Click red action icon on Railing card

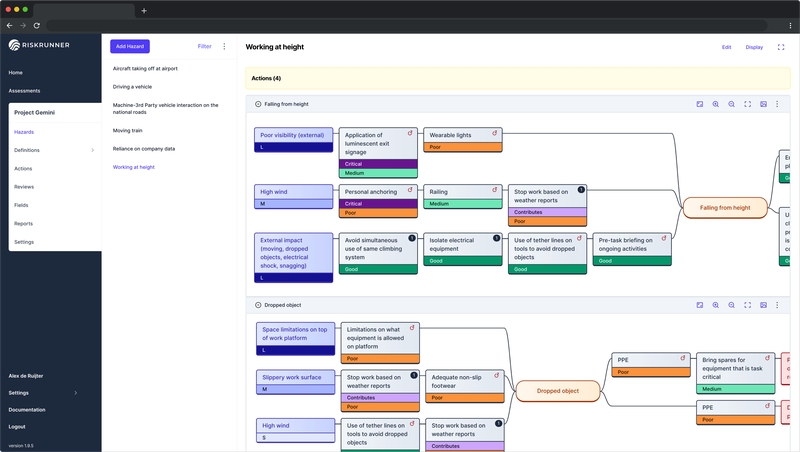494,190
